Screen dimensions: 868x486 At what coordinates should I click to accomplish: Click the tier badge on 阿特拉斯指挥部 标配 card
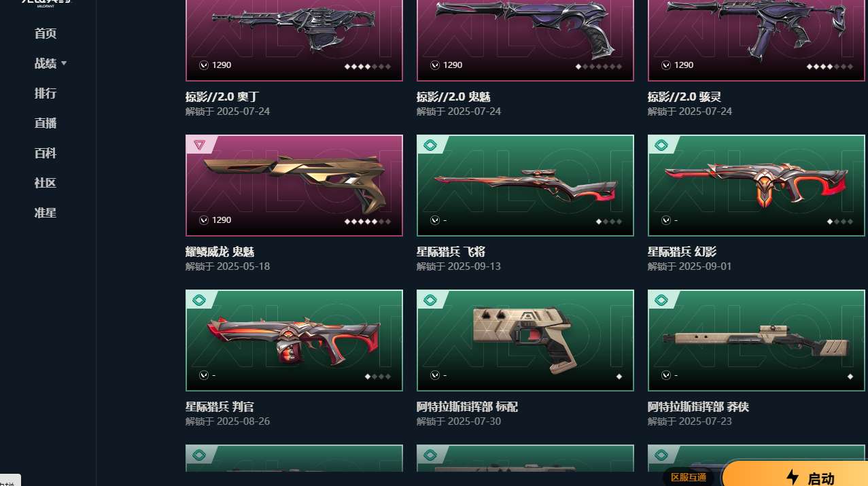tap(430, 299)
